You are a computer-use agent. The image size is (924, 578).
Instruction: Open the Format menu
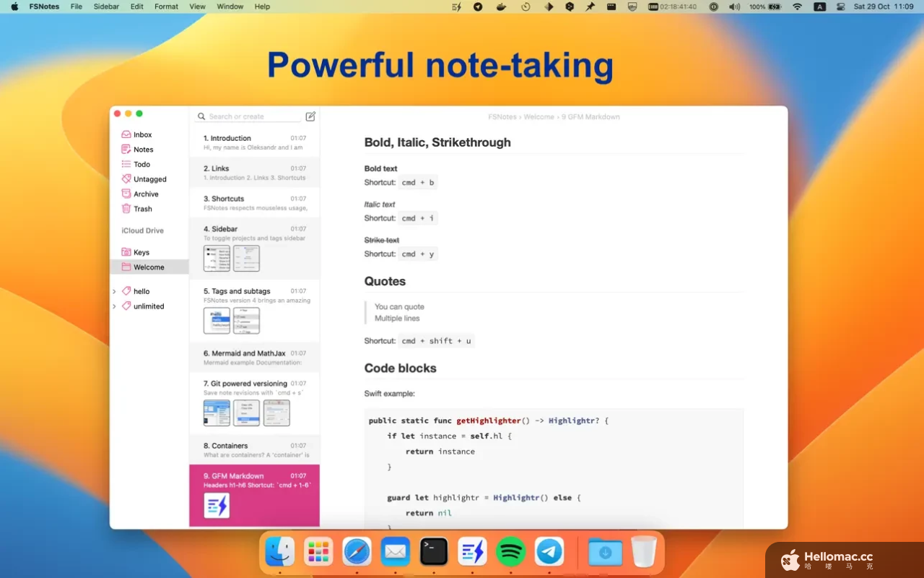click(x=166, y=7)
